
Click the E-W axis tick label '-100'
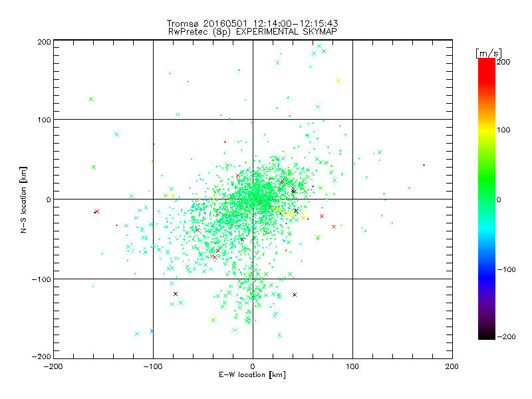click(x=153, y=366)
